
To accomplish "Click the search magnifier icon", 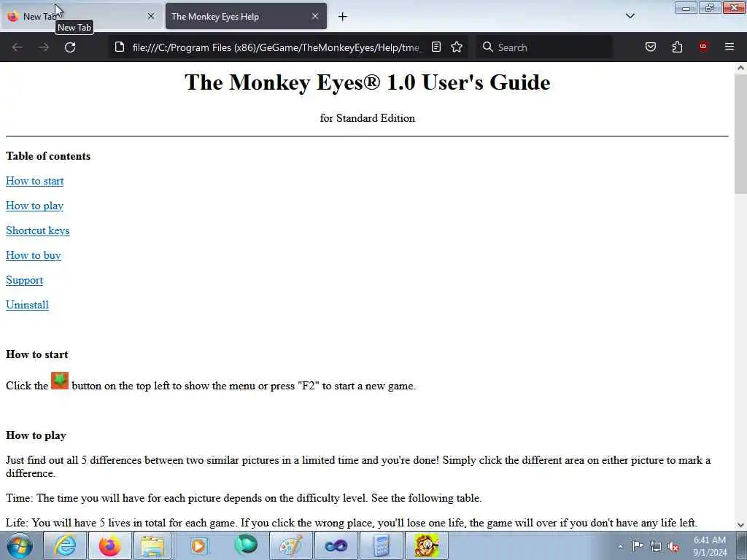I will [x=488, y=47].
